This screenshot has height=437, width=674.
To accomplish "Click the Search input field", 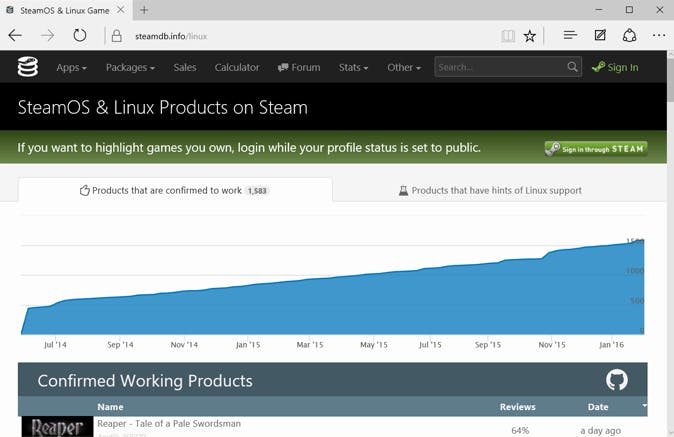I will (x=499, y=67).
